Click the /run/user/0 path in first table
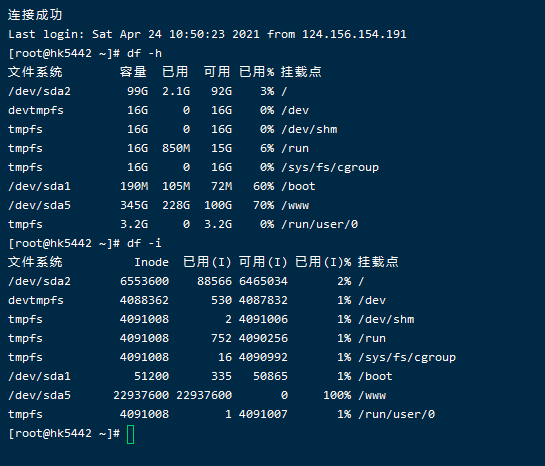 pyautogui.click(x=320, y=224)
